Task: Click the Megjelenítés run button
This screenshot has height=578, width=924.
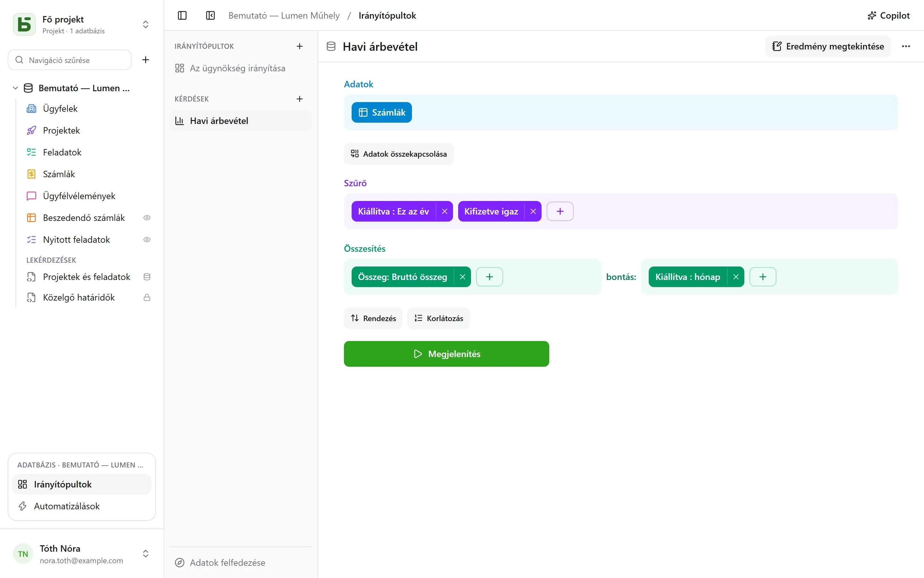Action: 446,354
